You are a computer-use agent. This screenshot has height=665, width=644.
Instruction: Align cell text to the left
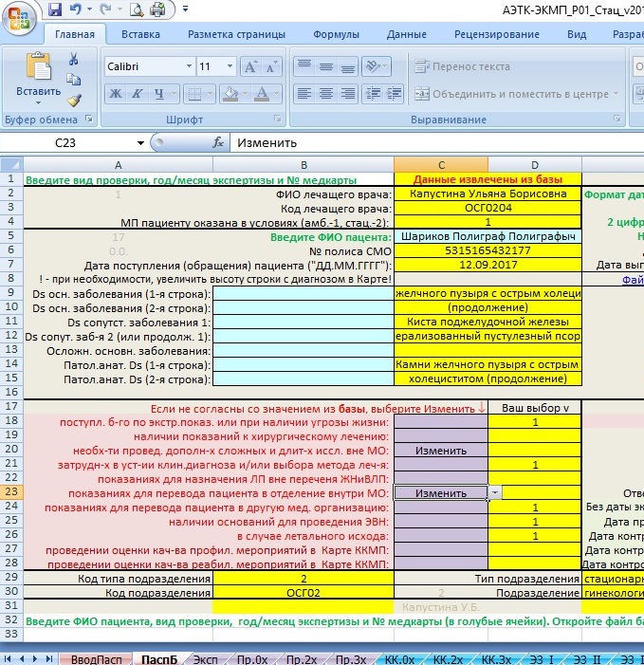point(304,94)
